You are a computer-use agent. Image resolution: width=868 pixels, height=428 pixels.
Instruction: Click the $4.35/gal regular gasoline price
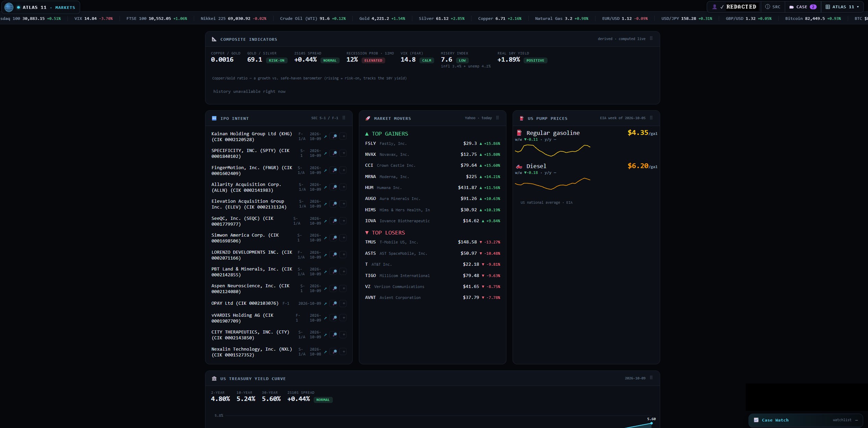(642, 133)
